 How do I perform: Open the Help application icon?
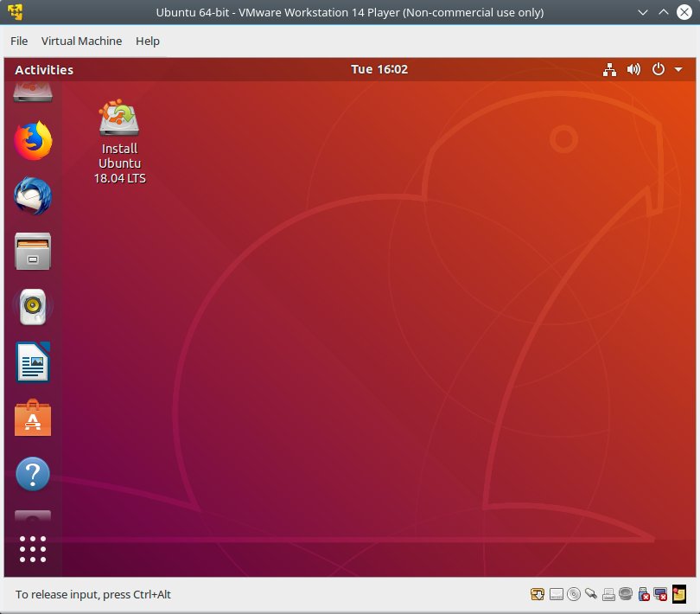(33, 474)
